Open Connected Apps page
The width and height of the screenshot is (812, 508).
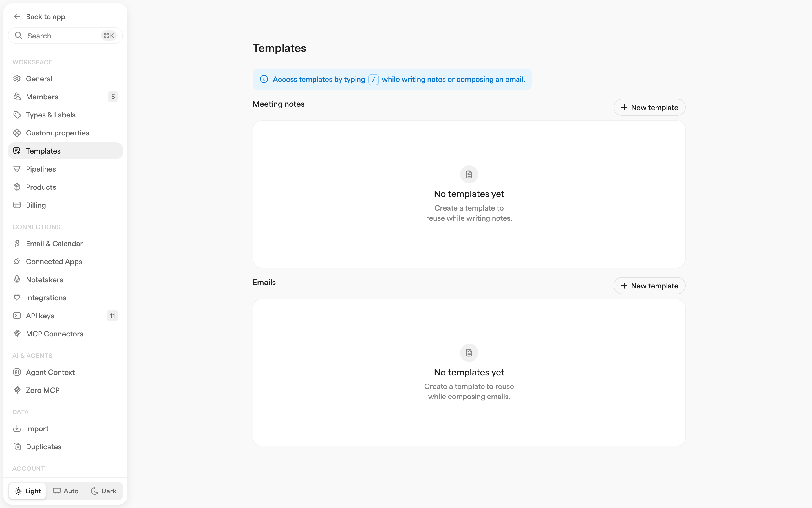click(65, 261)
